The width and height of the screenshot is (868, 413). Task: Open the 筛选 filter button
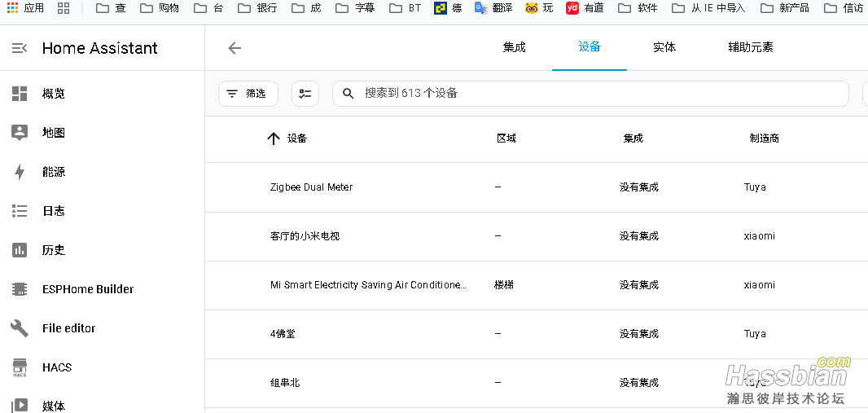click(x=248, y=94)
